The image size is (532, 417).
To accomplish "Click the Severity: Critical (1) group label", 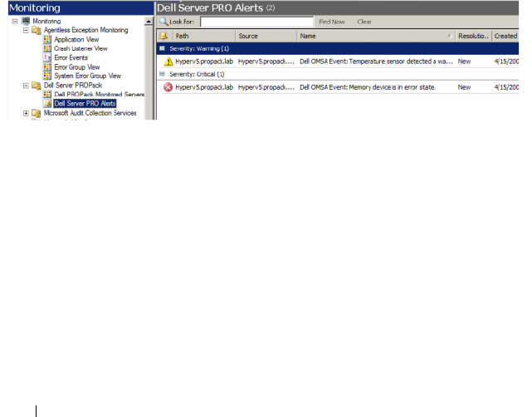I will [x=197, y=74].
